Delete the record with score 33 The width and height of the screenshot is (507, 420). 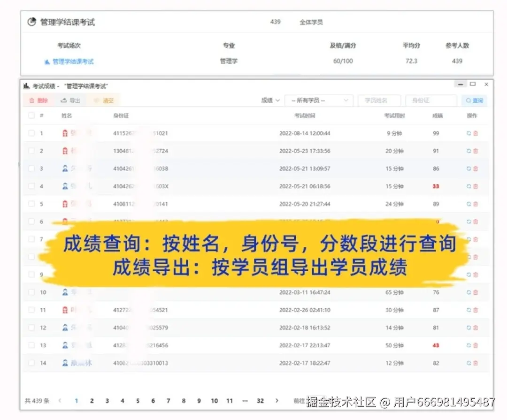[476, 186]
